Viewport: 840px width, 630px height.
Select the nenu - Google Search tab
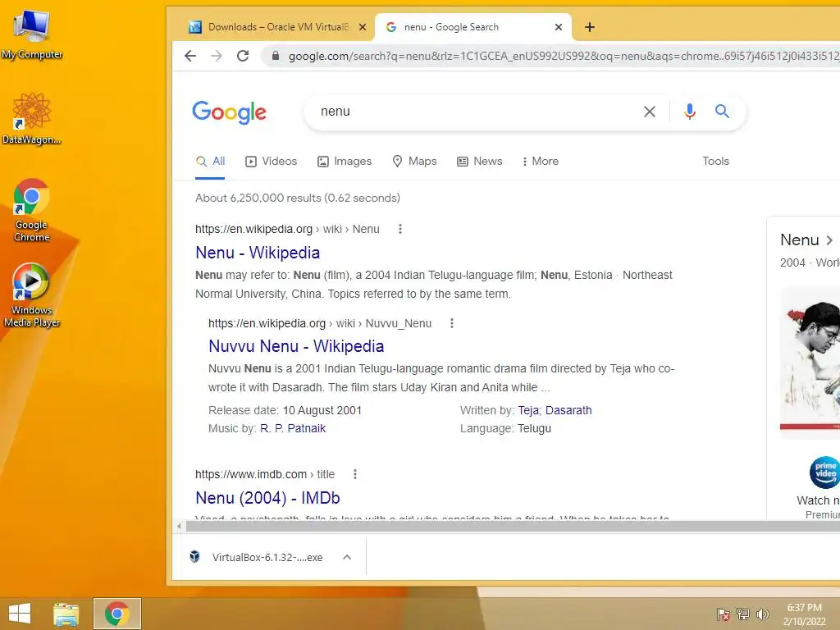(x=472, y=27)
